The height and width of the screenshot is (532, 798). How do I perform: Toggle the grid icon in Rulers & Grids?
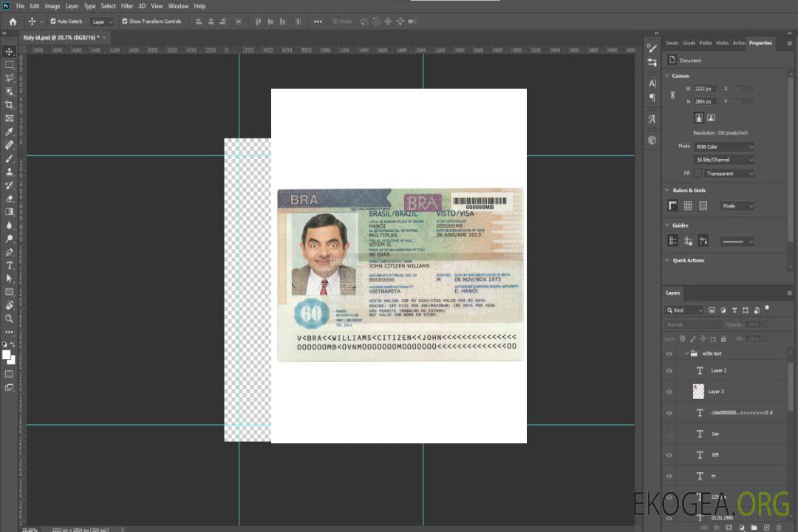tap(688, 205)
